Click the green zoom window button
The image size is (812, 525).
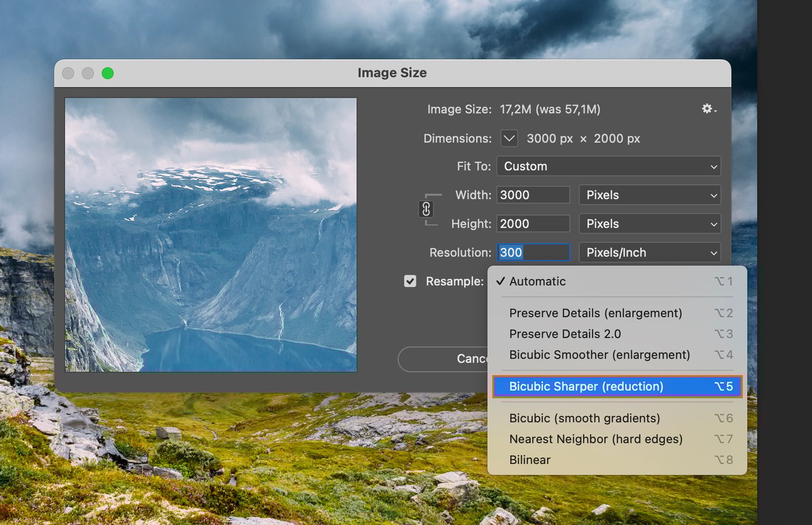[108, 73]
